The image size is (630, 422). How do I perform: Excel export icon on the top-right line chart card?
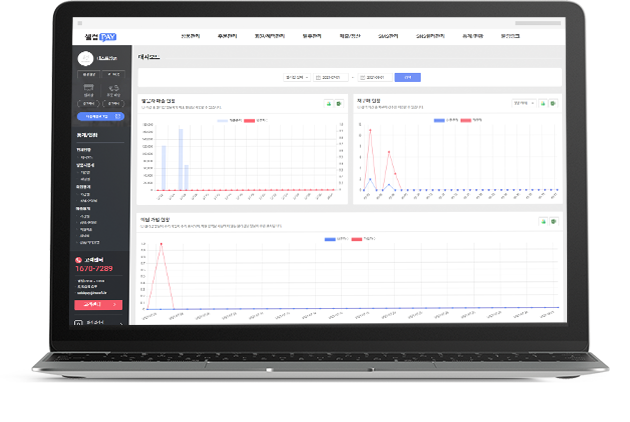(x=553, y=103)
